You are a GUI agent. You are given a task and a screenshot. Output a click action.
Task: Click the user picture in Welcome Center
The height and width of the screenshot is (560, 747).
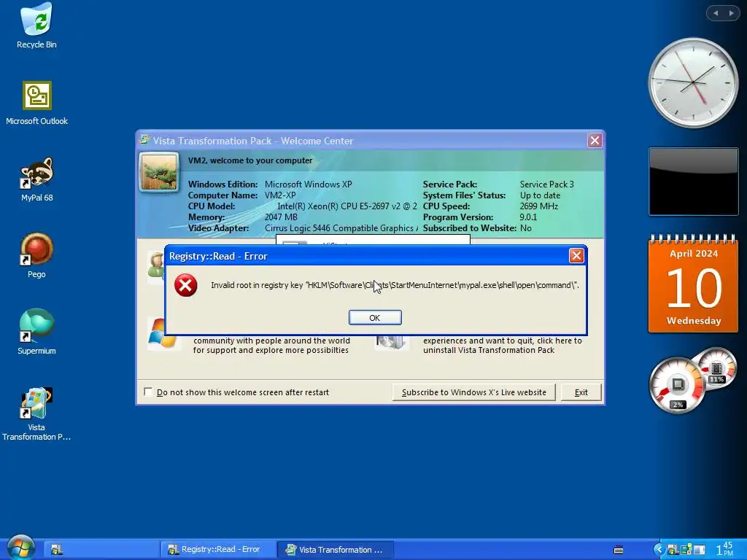pos(159,172)
